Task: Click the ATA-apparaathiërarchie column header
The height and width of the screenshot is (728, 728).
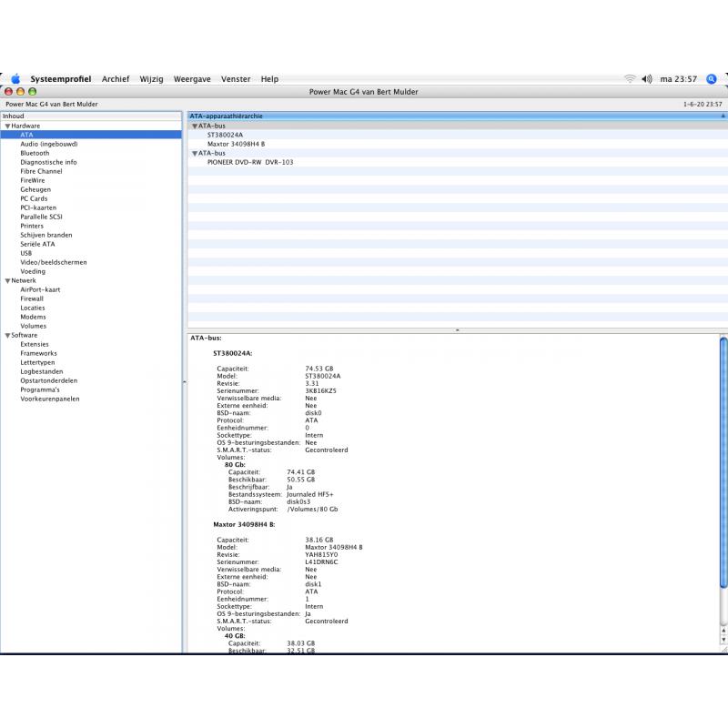Action: 458,116
